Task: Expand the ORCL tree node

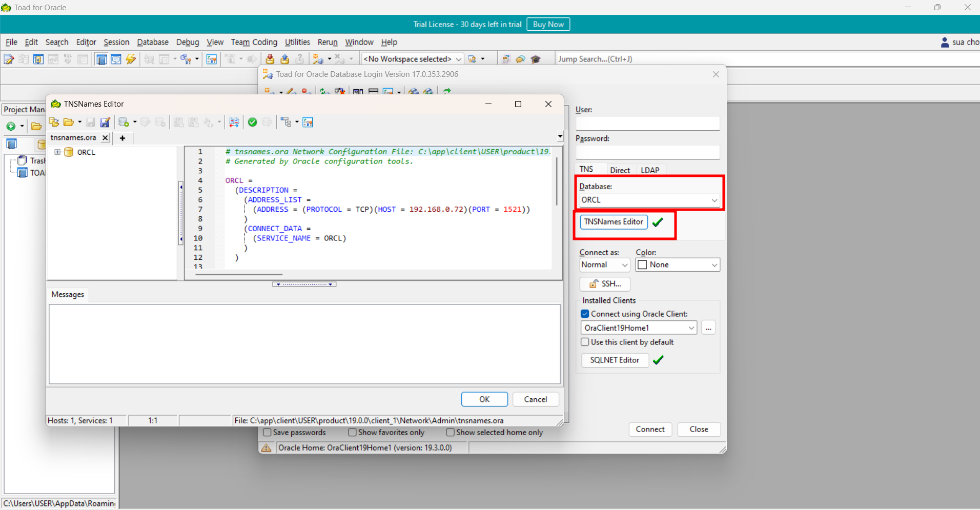Action: tap(57, 152)
